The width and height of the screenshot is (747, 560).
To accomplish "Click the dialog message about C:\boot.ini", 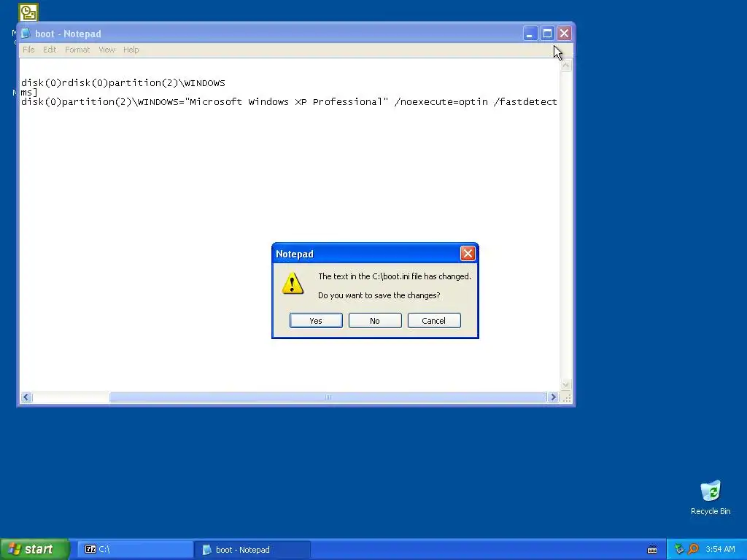I will [x=395, y=276].
